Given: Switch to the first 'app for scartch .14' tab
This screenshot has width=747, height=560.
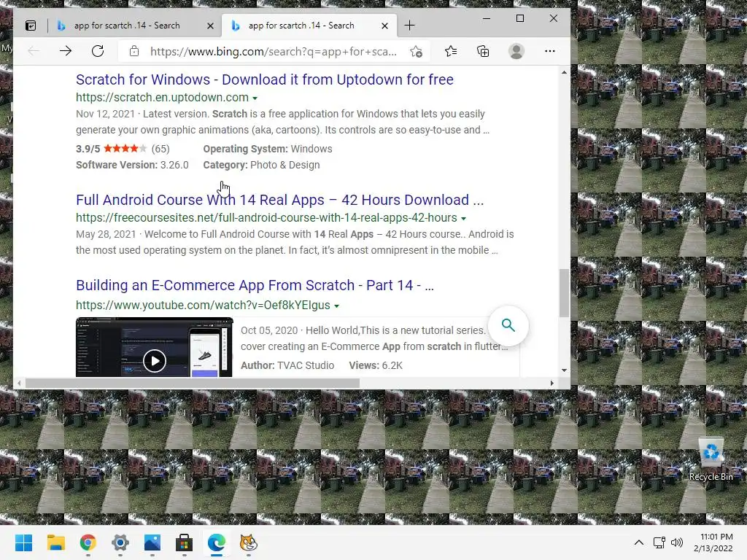Looking at the screenshot, I should pos(127,26).
